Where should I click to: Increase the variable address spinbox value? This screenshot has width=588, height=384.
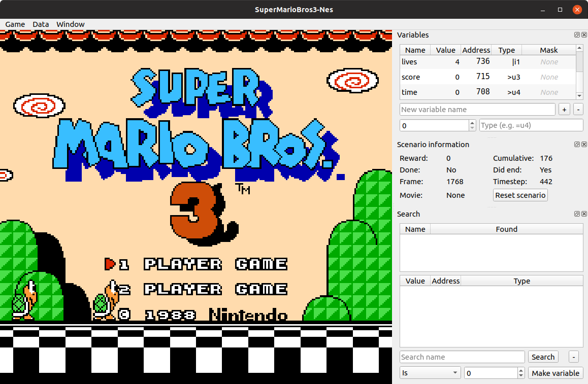472,123
